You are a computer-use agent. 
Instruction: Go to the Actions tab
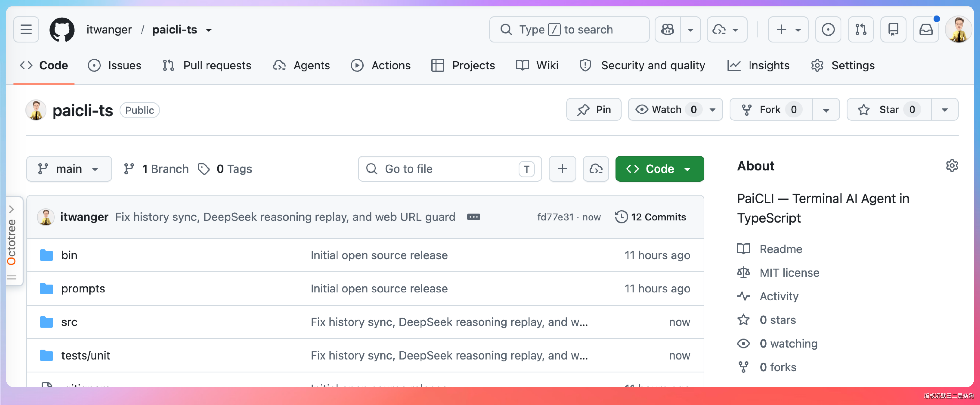tap(380, 65)
